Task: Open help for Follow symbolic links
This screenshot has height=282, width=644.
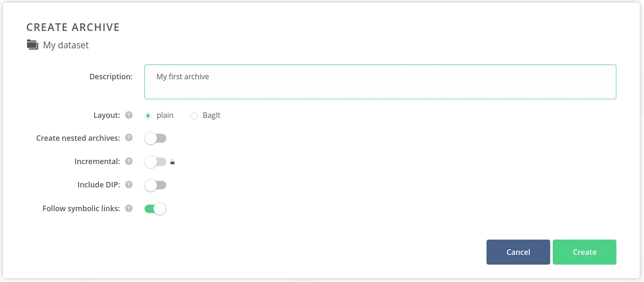Action: [x=129, y=208]
